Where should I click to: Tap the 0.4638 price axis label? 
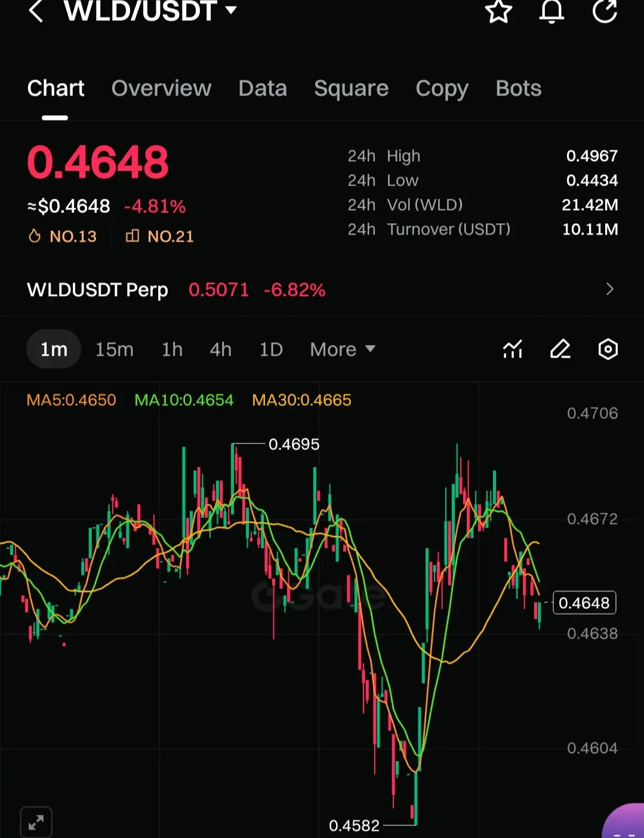(592, 633)
